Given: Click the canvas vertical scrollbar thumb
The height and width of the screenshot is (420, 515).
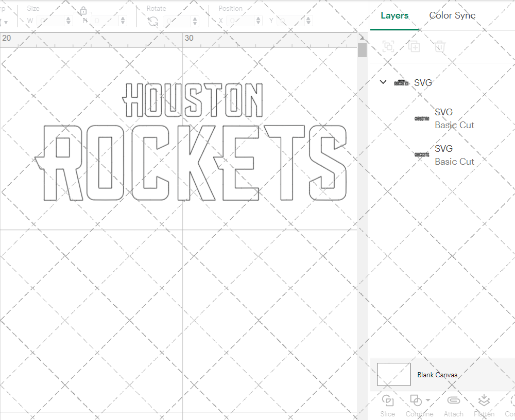Looking at the screenshot, I should [x=362, y=50].
